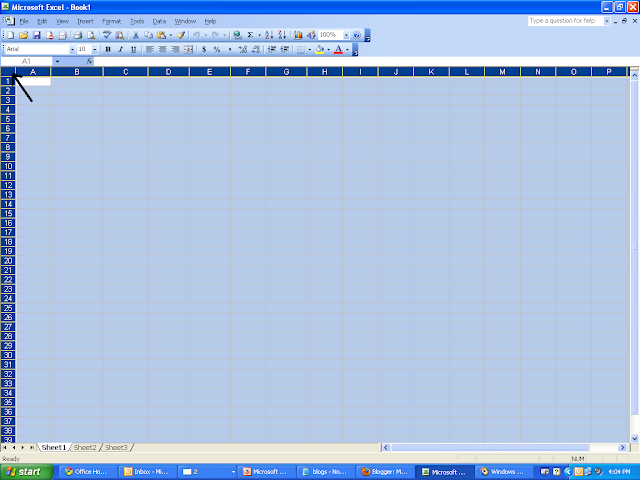Switch to the Sheet3 tab
This screenshot has width=640, height=480.
116,448
